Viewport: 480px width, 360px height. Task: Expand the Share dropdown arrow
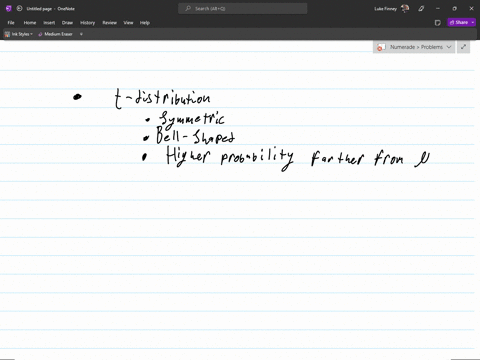[x=473, y=22]
